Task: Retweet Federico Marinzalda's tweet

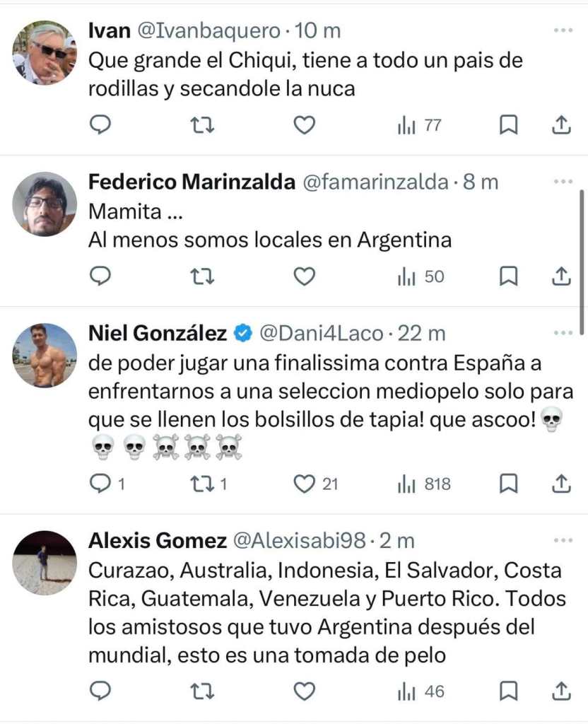Action: pos(203,276)
